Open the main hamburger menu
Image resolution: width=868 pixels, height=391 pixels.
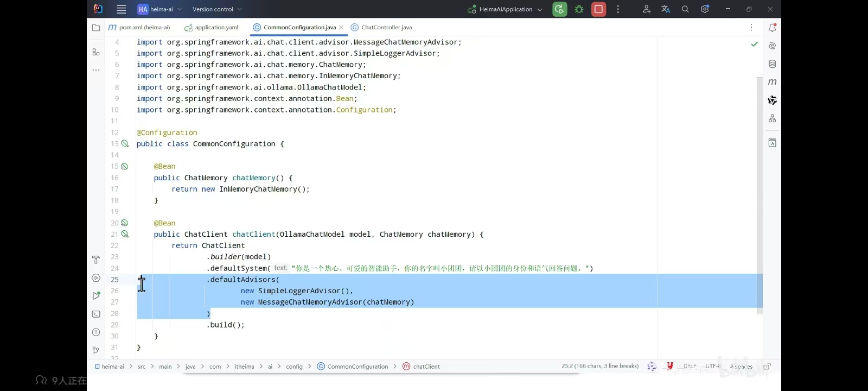[x=122, y=9]
